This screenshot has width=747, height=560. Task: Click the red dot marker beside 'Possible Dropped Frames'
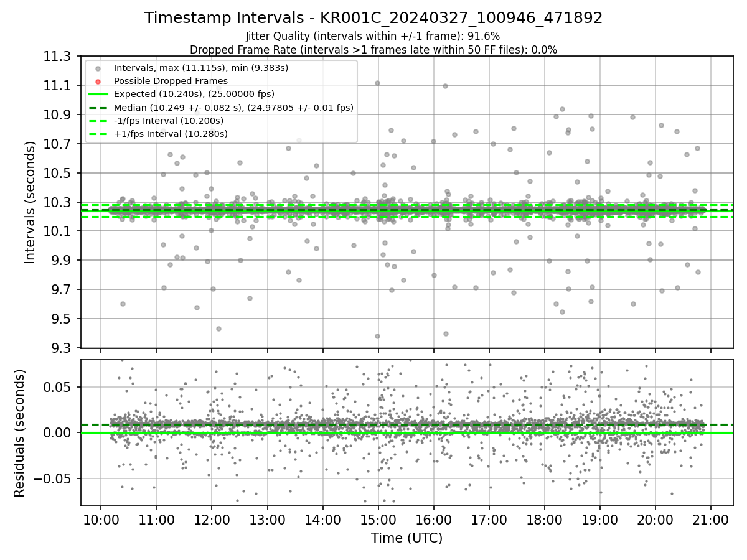[x=98, y=81]
